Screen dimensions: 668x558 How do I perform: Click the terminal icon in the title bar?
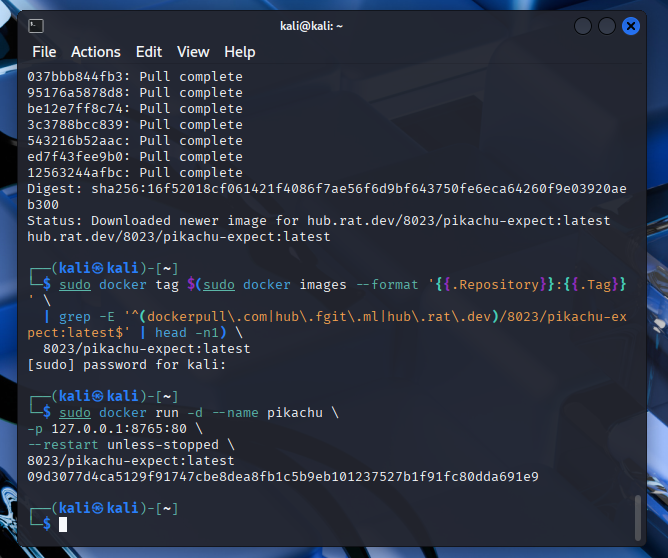tap(36, 26)
